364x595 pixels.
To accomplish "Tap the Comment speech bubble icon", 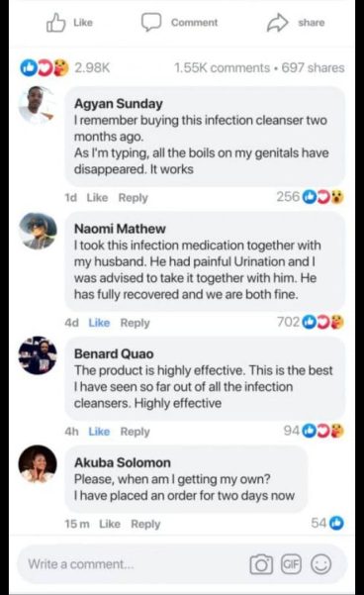I will (x=151, y=22).
